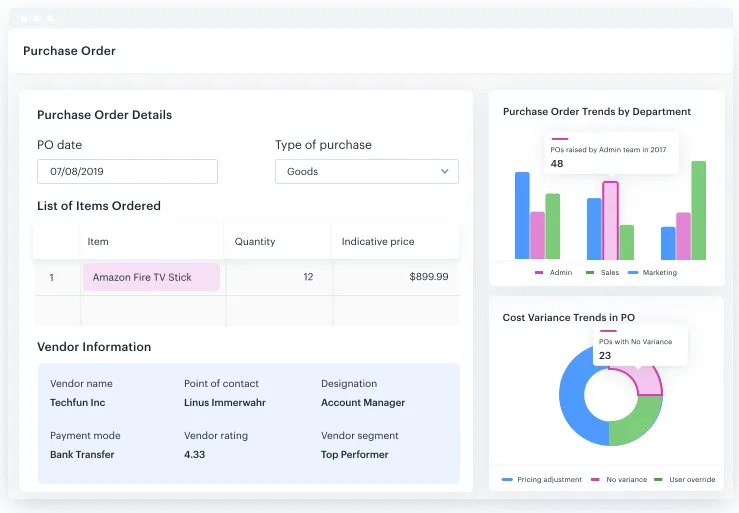Click the dropdown chevron beside Goods

445,171
